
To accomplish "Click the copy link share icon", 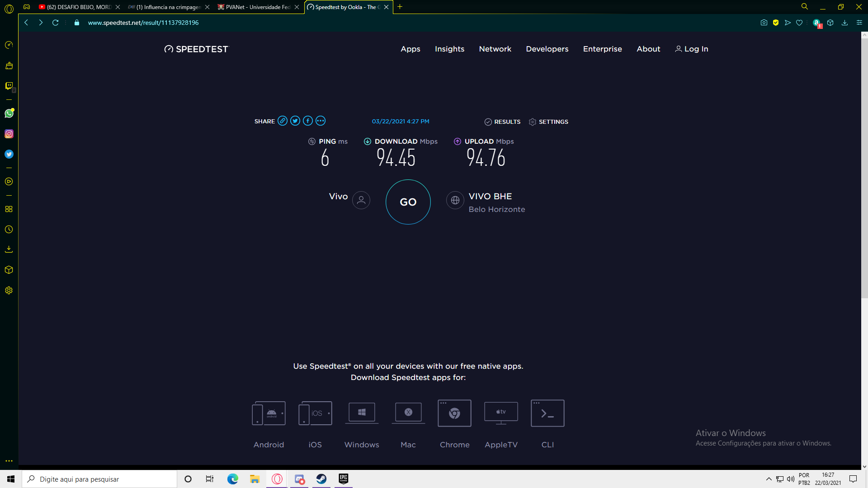I will pos(283,121).
